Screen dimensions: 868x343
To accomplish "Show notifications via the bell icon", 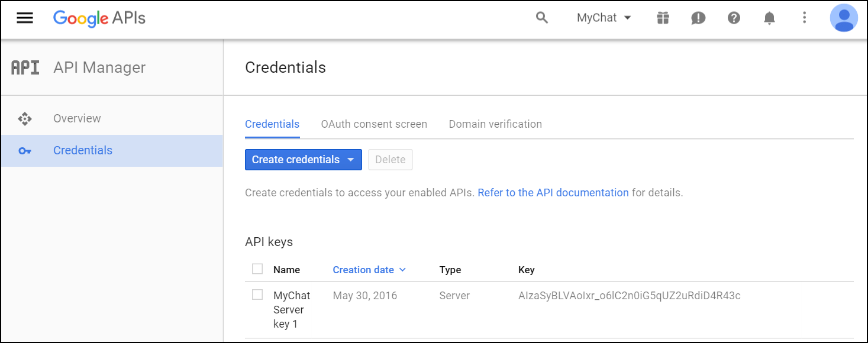I will [769, 18].
